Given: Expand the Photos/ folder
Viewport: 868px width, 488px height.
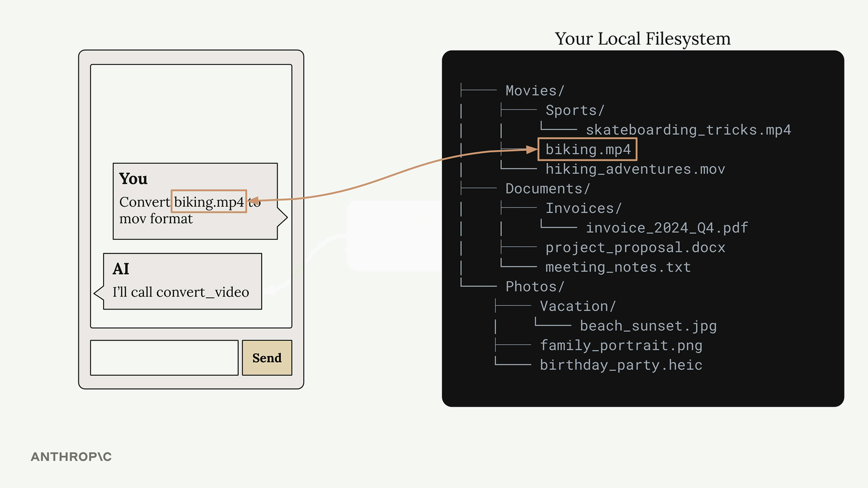Looking at the screenshot, I should click(534, 287).
